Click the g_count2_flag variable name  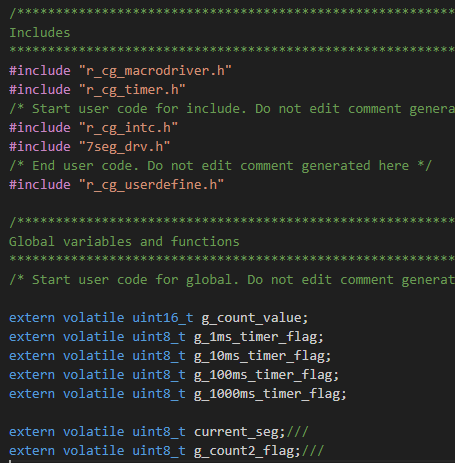coord(244,451)
